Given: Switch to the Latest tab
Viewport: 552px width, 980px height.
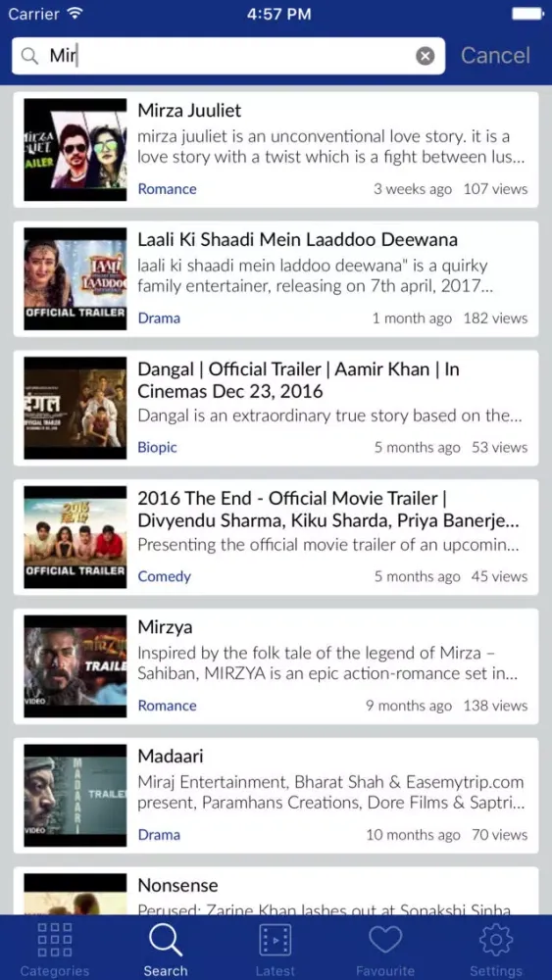Looking at the screenshot, I should pos(276,950).
